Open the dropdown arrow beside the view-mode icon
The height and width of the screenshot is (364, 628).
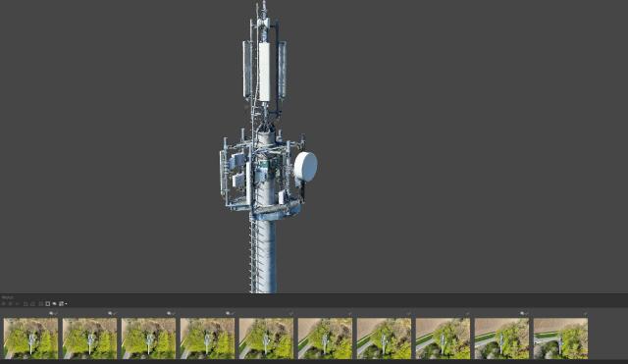click(66, 304)
